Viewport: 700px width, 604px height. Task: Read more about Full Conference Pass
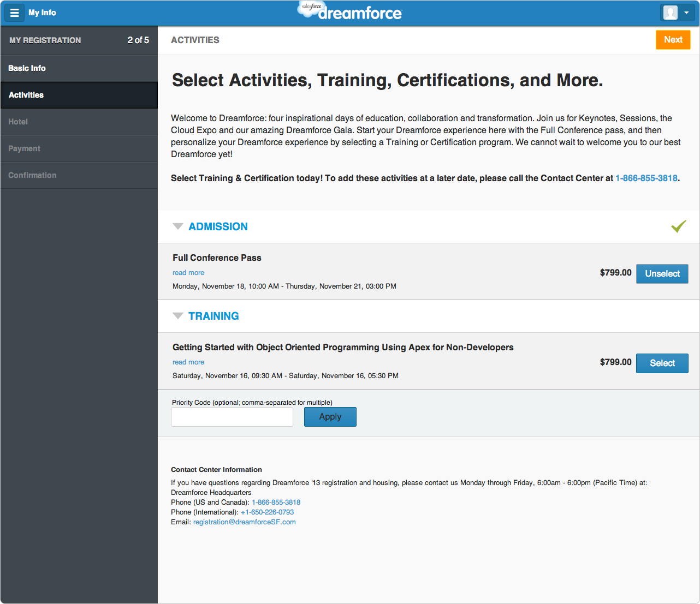pyautogui.click(x=188, y=273)
